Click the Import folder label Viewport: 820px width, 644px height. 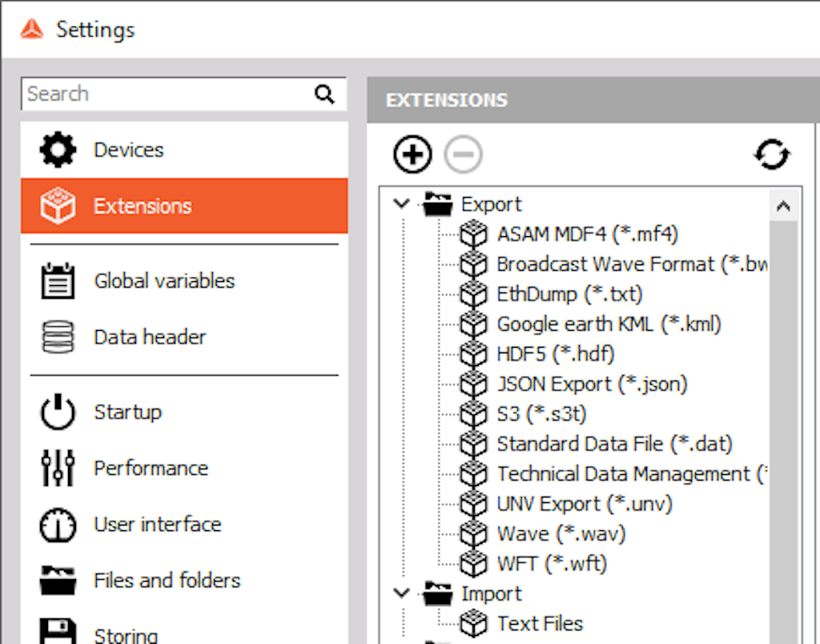[491, 594]
